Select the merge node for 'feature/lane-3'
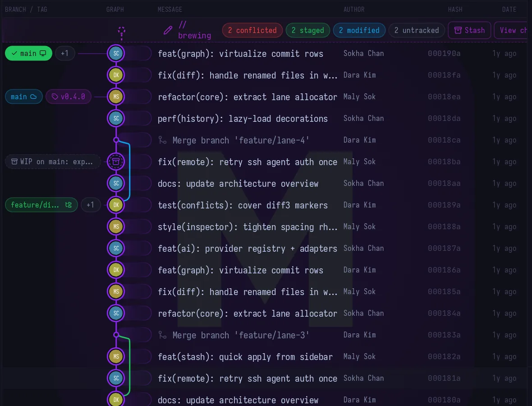532x406 pixels. click(116, 335)
